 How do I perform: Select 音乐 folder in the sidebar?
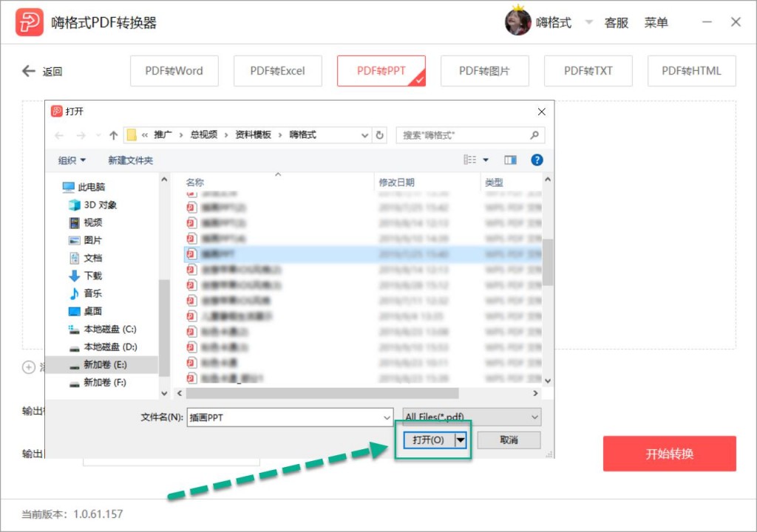[x=86, y=293]
